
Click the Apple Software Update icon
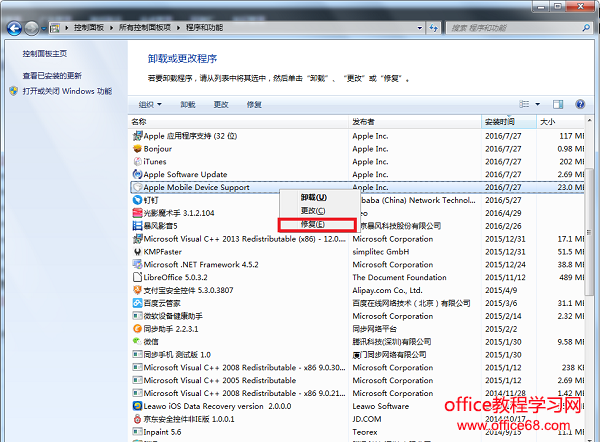point(137,174)
